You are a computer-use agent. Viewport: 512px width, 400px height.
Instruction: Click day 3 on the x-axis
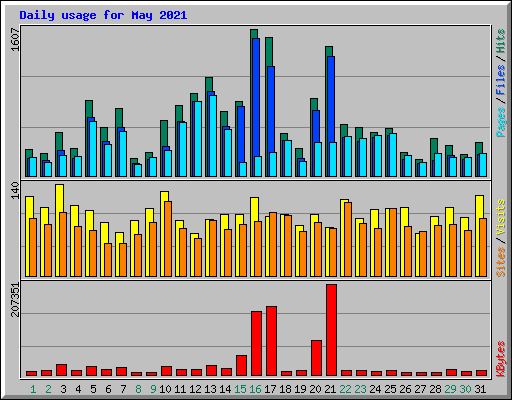click(63, 389)
